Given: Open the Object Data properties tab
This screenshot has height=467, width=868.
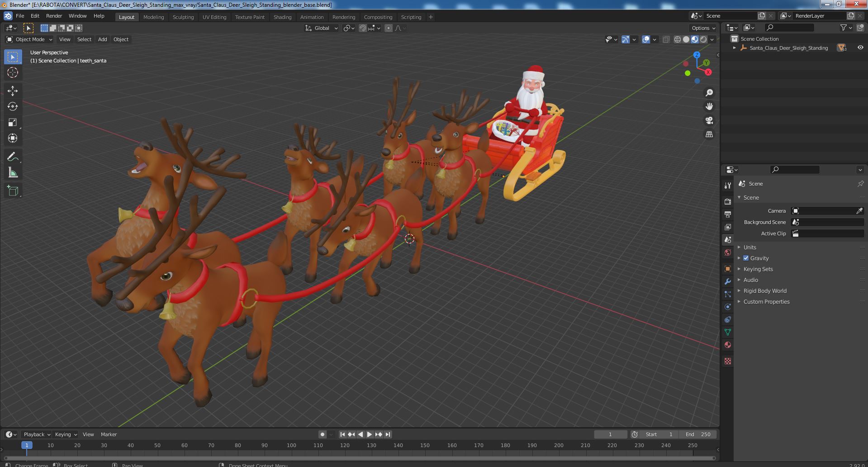Looking at the screenshot, I should point(728,332).
